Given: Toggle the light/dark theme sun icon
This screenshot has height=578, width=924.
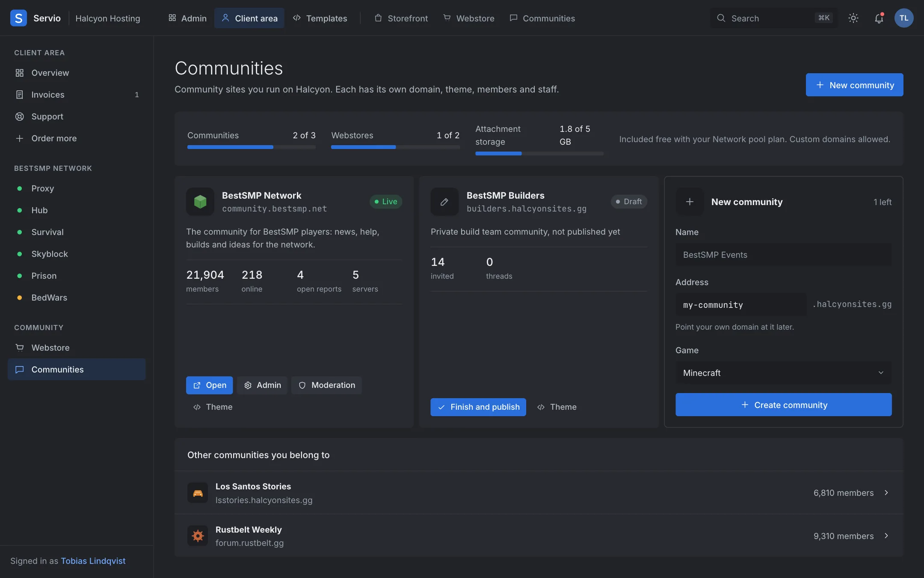Looking at the screenshot, I should (x=853, y=18).
